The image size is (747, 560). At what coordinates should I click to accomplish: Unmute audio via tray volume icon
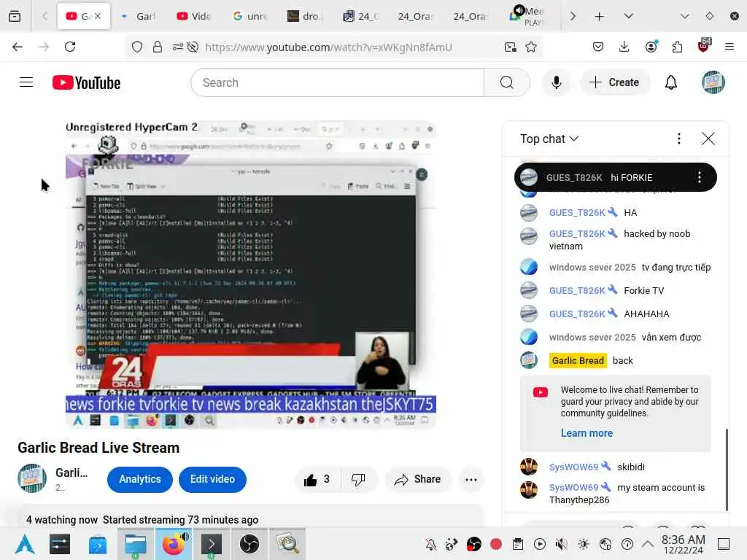[x=562, y=544]
